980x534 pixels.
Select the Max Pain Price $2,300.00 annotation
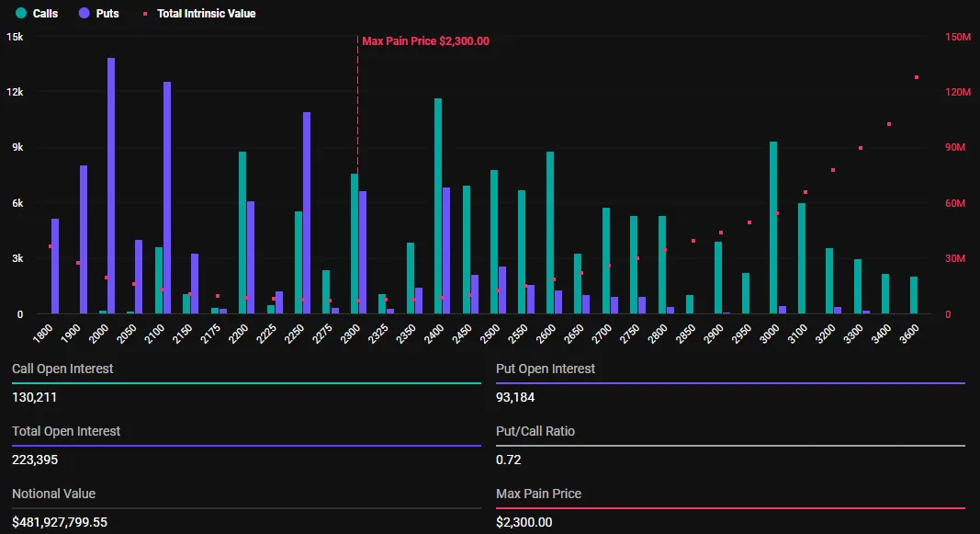point(425,40)
